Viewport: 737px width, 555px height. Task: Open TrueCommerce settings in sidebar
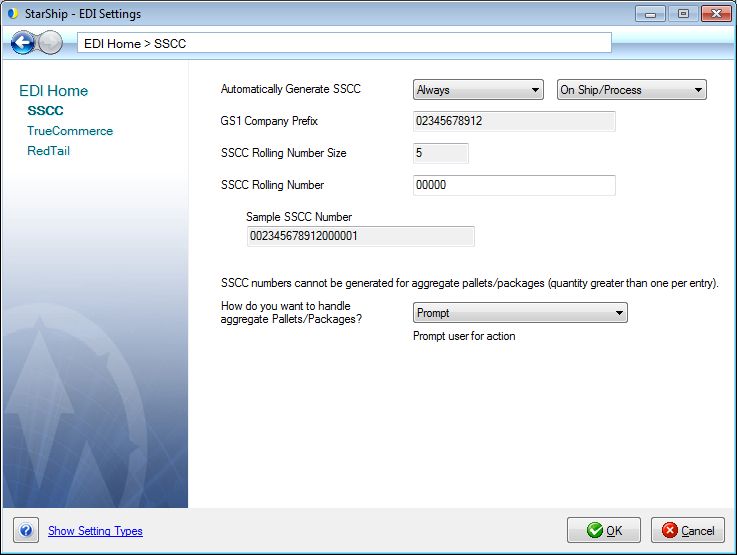pyautogui.click(x=70, y=131)
